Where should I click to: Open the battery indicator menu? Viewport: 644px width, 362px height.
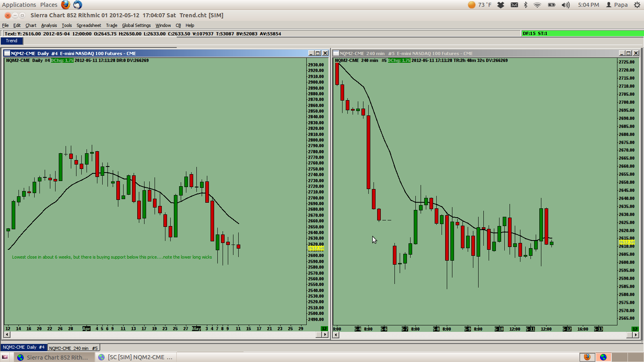coord(551,5)
